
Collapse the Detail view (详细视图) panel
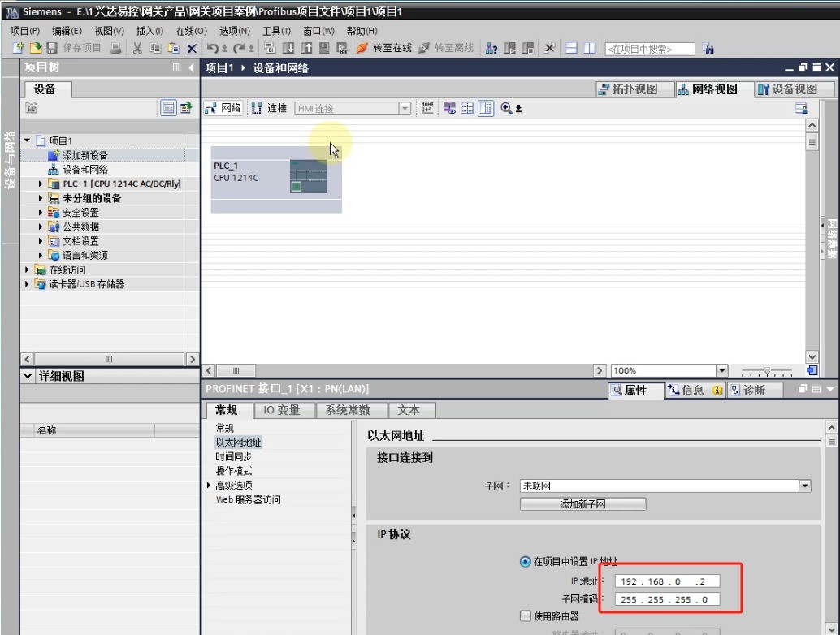[x=29, y=376]
